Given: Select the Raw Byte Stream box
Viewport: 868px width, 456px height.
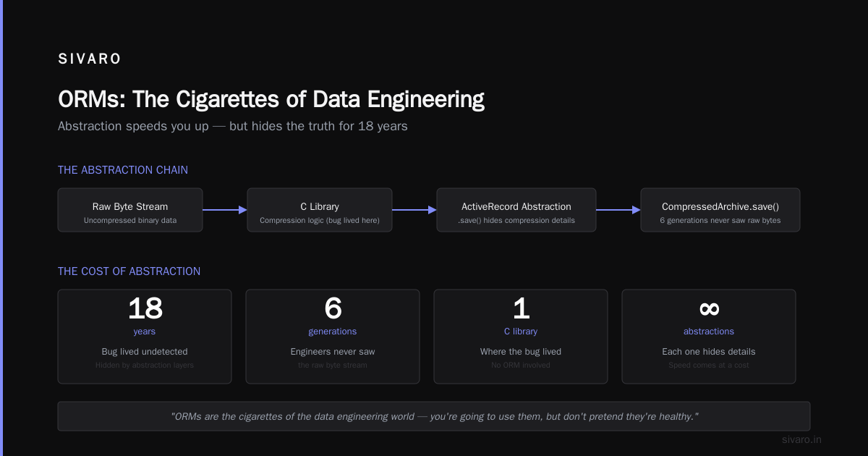Looking at the screenshot, I should coord(130,210).
